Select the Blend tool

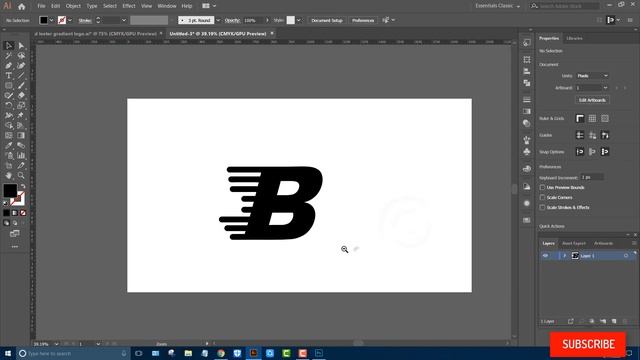click(21, 145)
